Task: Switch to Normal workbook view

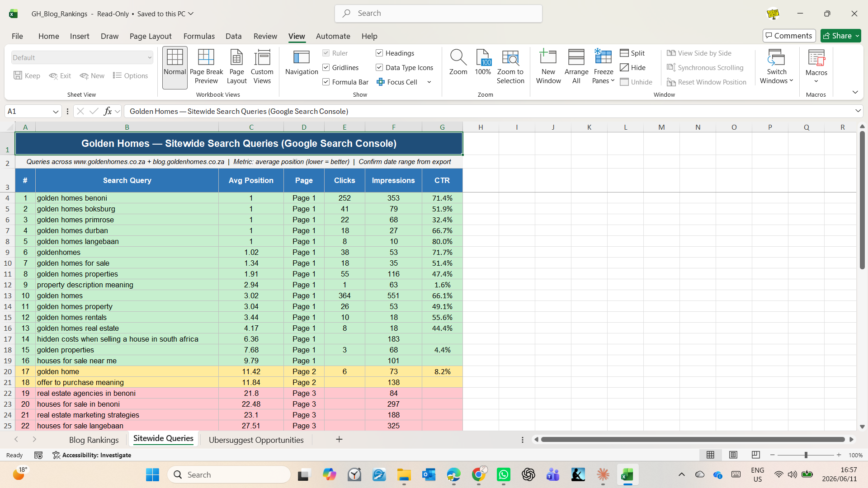Action: click(x=175, y=67)
